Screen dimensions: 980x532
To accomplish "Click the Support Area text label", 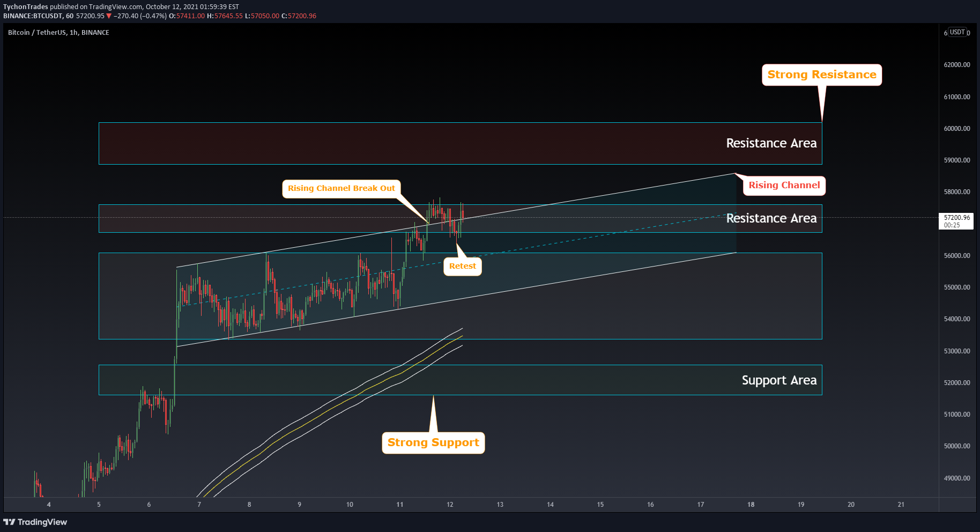I will [x=779, y=380].
